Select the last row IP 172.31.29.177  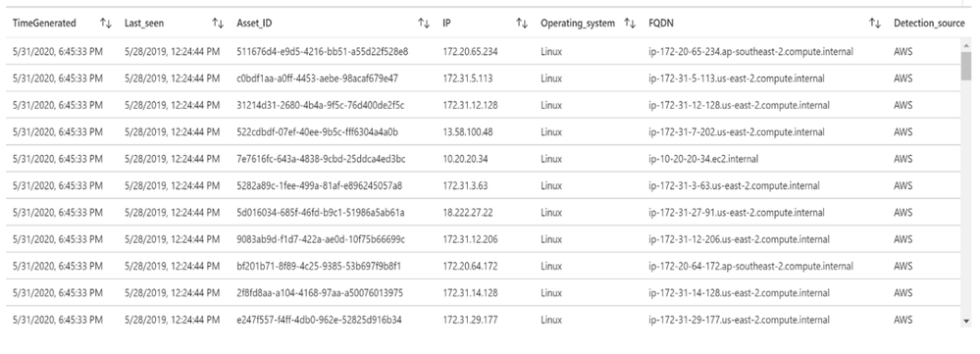470,321
